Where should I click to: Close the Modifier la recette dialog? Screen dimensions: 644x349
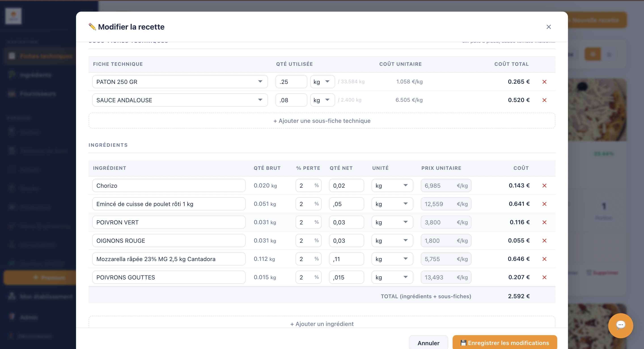549,27
